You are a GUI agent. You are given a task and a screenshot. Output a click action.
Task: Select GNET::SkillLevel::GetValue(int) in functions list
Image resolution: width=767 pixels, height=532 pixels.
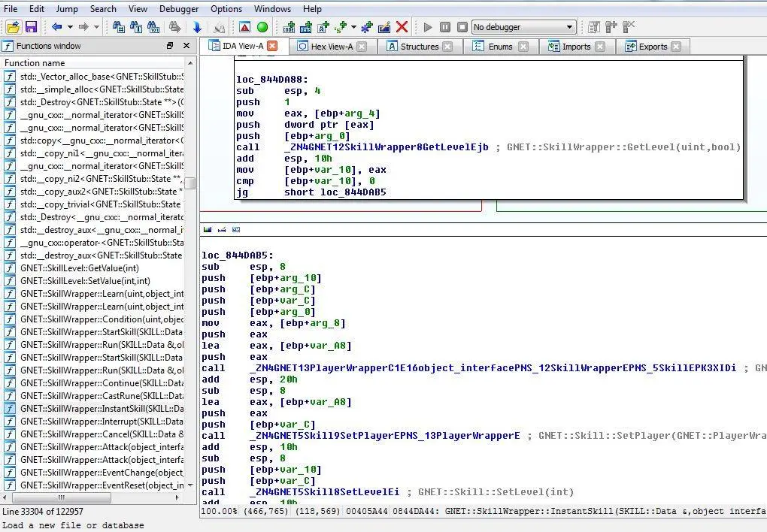(x=80, y=268)
